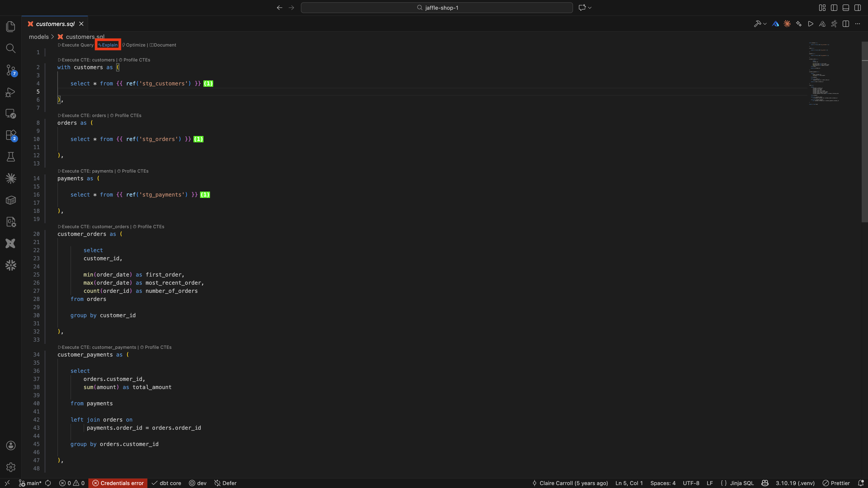Open Customize Layout control
This screenshot has height=488, width=868.
pos(822,8)
